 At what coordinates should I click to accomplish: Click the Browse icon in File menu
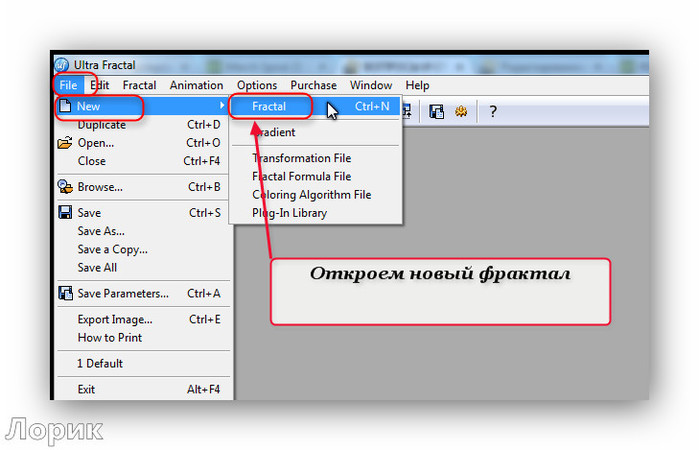pyautogui.click(x=65, y=187)
